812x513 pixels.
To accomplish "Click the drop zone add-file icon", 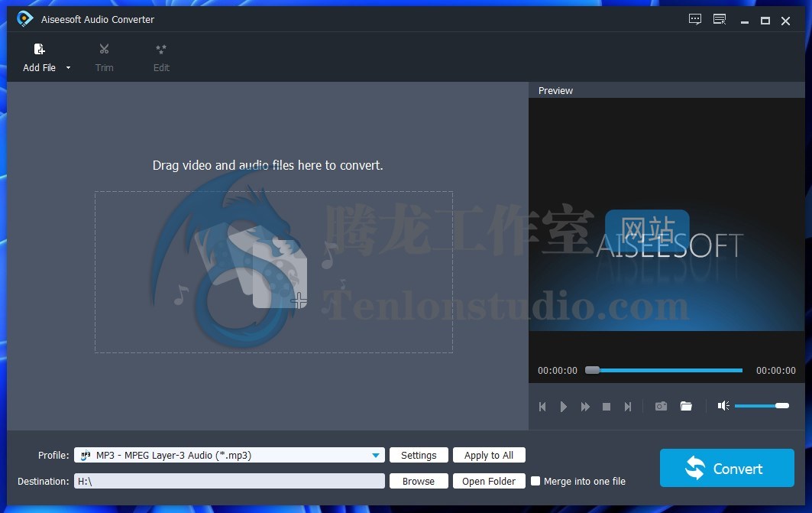I will (x=280, y=274).
